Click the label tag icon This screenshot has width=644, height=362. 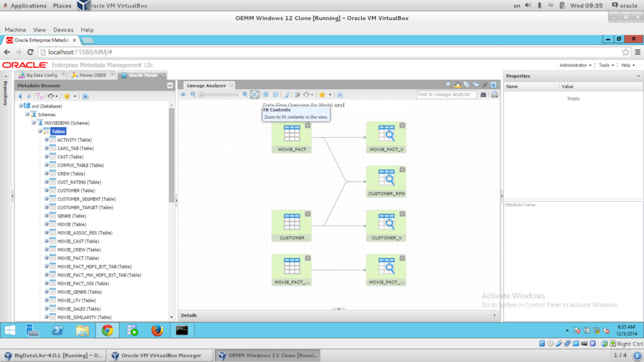[467, 85]
